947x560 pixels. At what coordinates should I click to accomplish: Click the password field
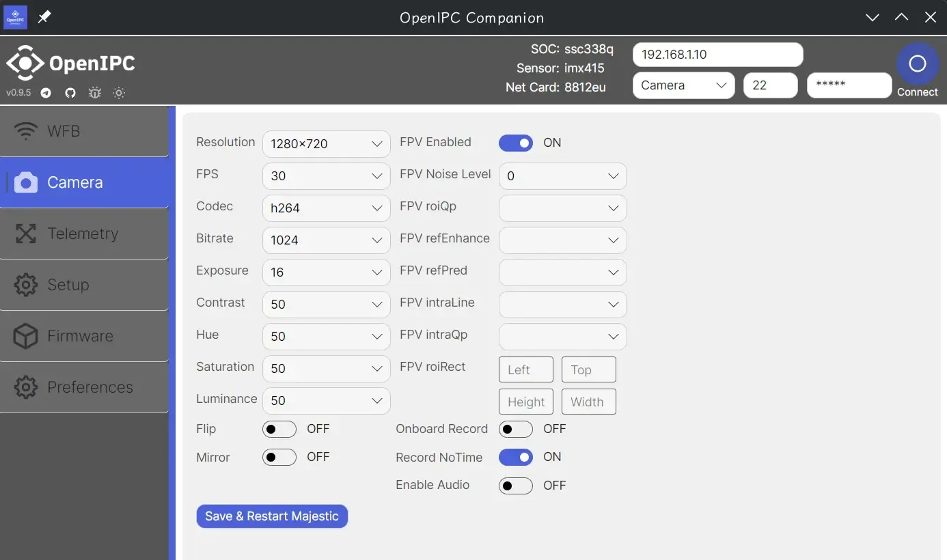[x=849, y=85]
